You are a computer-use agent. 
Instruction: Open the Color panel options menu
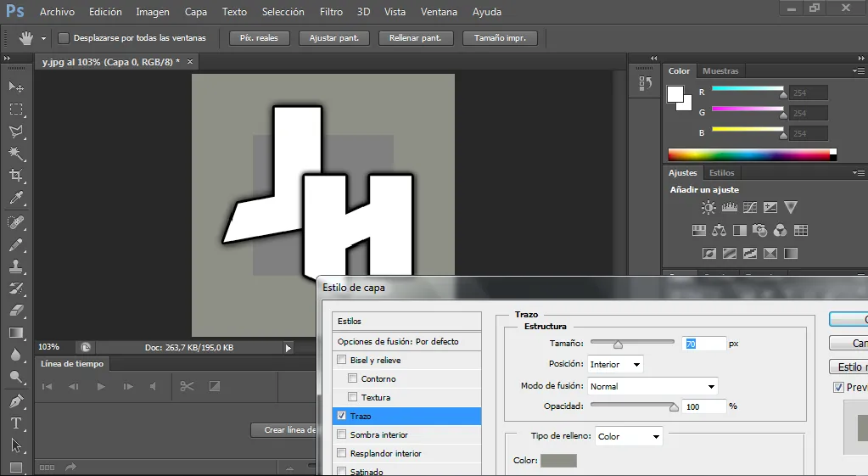tap(859, 70)
